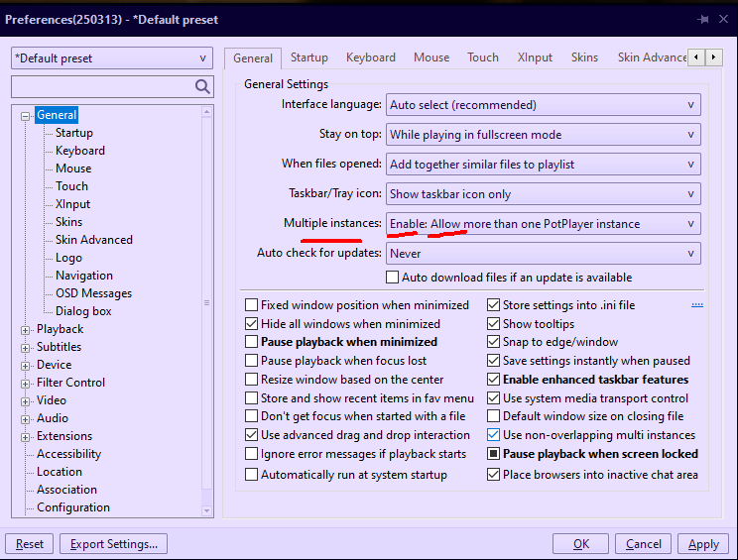This screenshot has width=738, height=560.
Task: Toggle Pause playback when screen locked
Action: click(x=493, y=454)
